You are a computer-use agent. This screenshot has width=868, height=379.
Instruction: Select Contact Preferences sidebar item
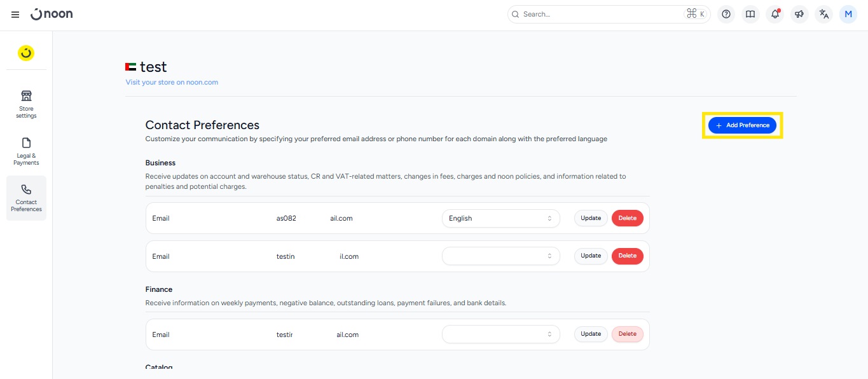coord(26,198)
